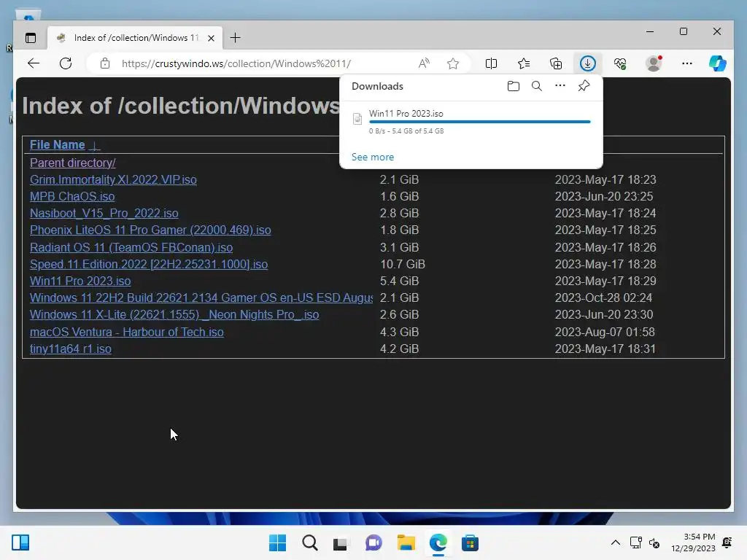Open Nasiboot_V15_Pro_2022.iso link

[104, 214]
